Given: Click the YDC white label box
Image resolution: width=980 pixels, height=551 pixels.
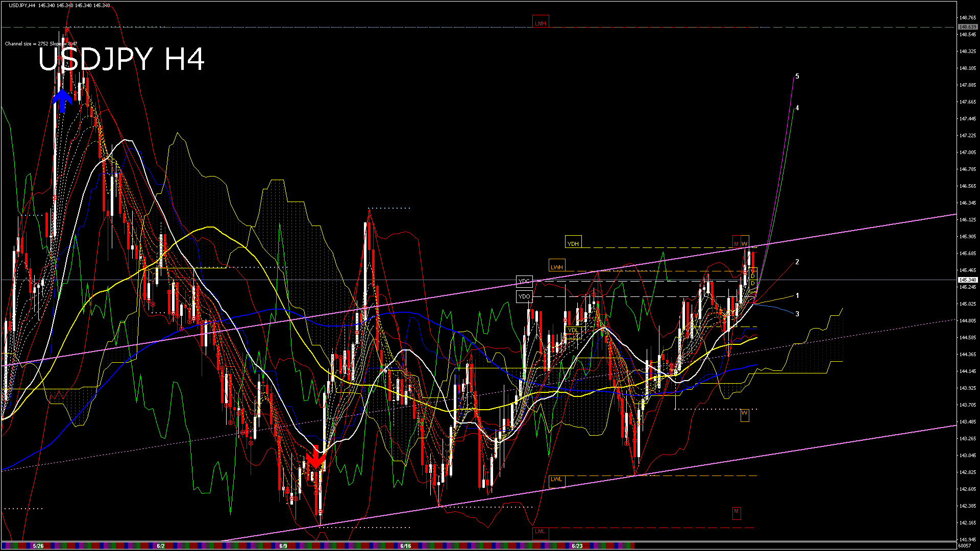Looking at the screenshot, I should pyautogui.click(x=524, y=281).
